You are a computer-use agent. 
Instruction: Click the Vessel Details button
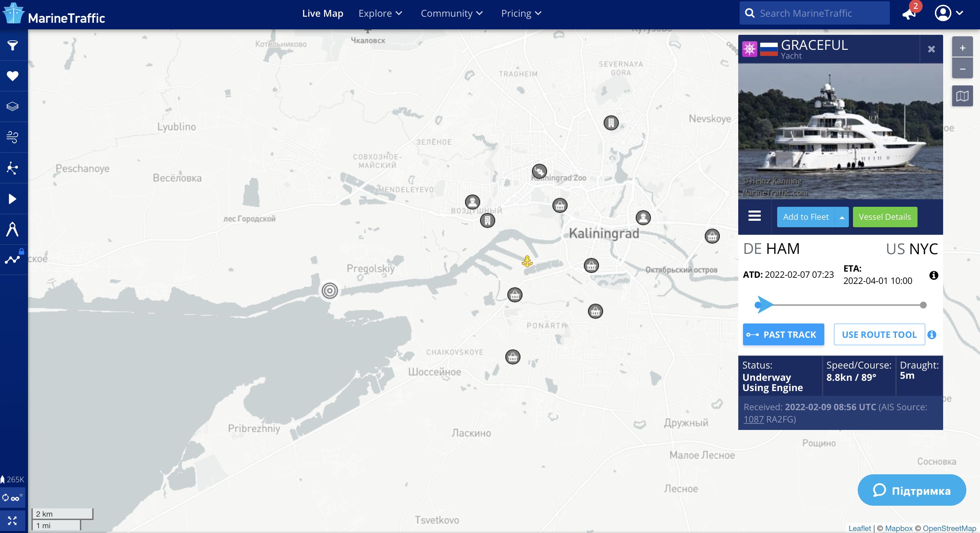coord(884,217)
